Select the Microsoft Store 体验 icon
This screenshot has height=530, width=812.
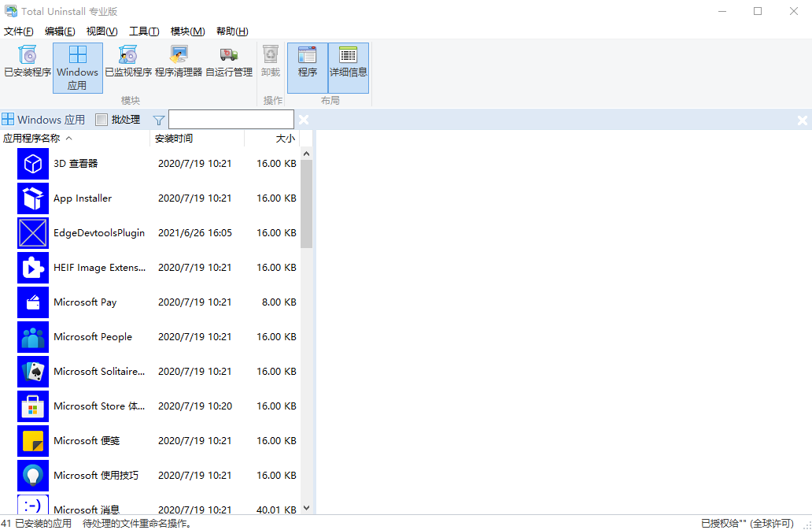pyautogui.click(x=32, y=406)
